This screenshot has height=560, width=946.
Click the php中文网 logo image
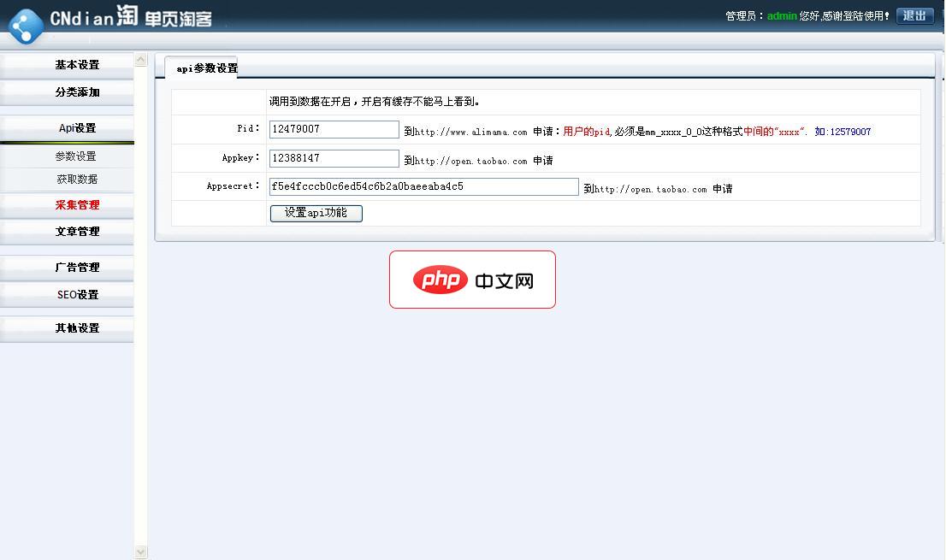472,280
